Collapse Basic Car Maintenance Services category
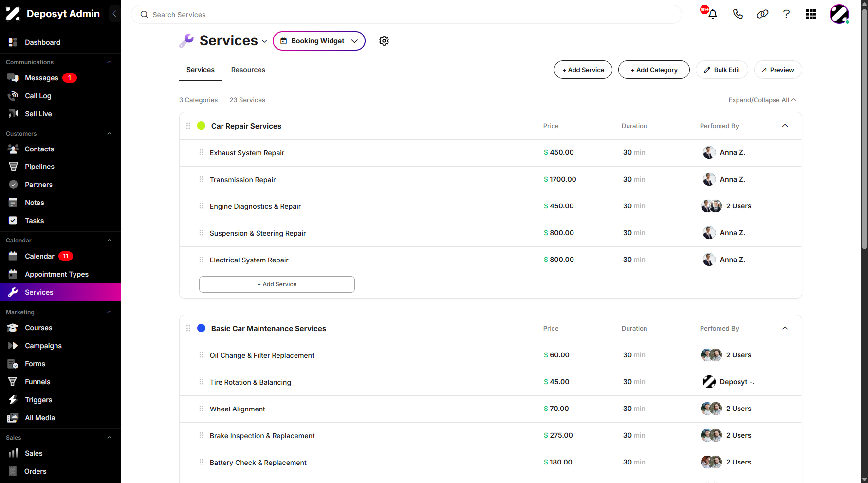The image size is (868, 483). 785,328
